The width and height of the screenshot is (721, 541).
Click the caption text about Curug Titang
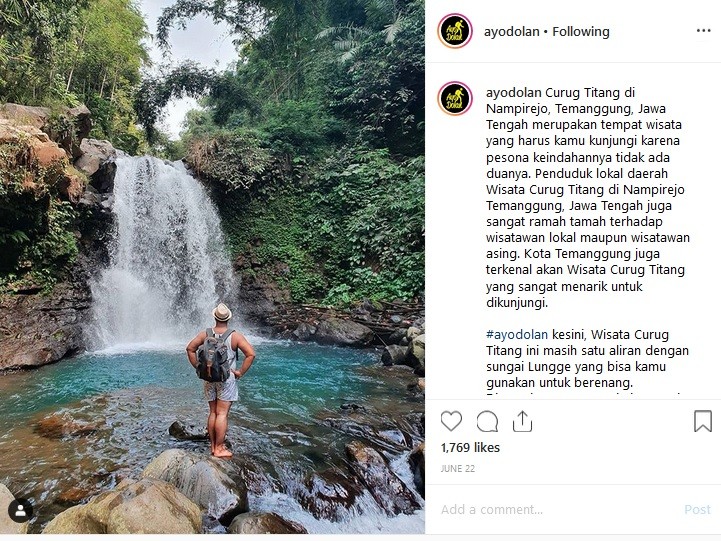click(588, 198)
